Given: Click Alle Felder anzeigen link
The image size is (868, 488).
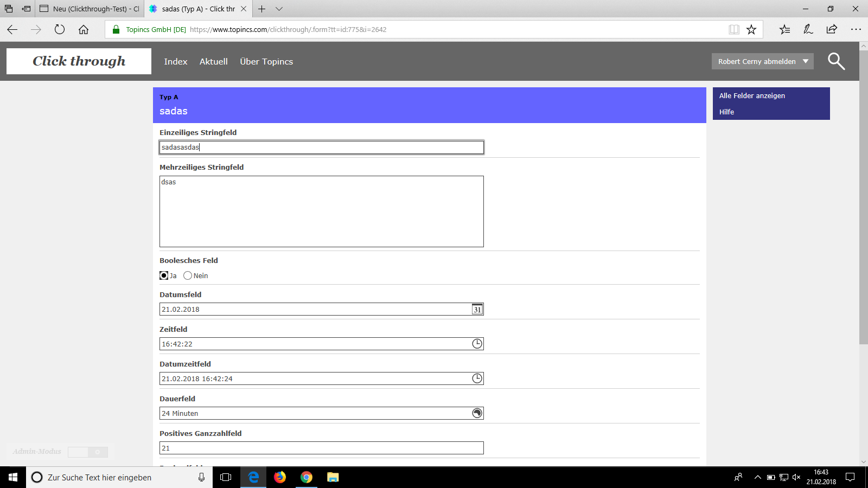Looking at the screenshot, I should pos(752,95).
